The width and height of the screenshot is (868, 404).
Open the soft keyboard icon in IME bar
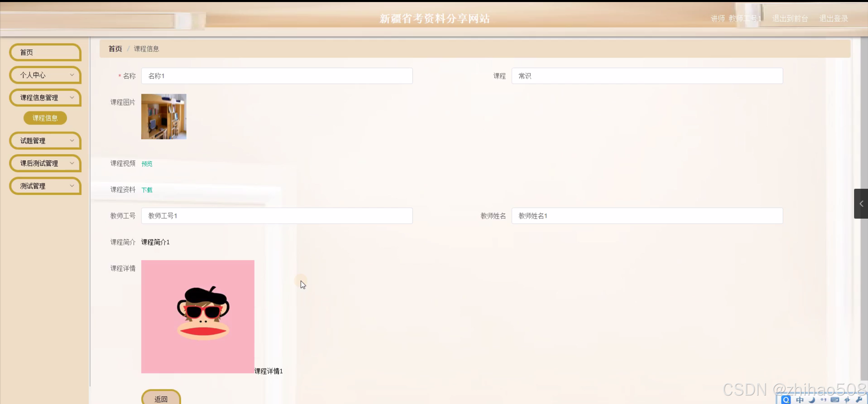pyautogui.click(x=835, y=400)
